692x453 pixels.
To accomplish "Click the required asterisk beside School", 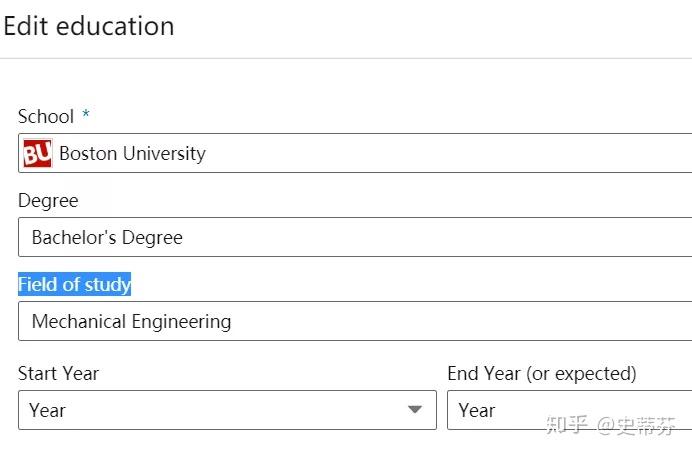I will tap(86, 114).
